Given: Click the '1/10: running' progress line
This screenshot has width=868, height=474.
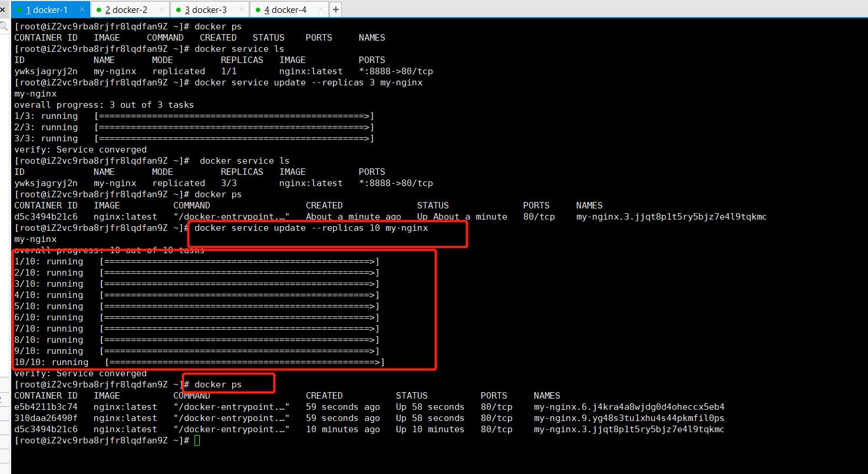Looking at the screenshot, I should click(197, 261).
